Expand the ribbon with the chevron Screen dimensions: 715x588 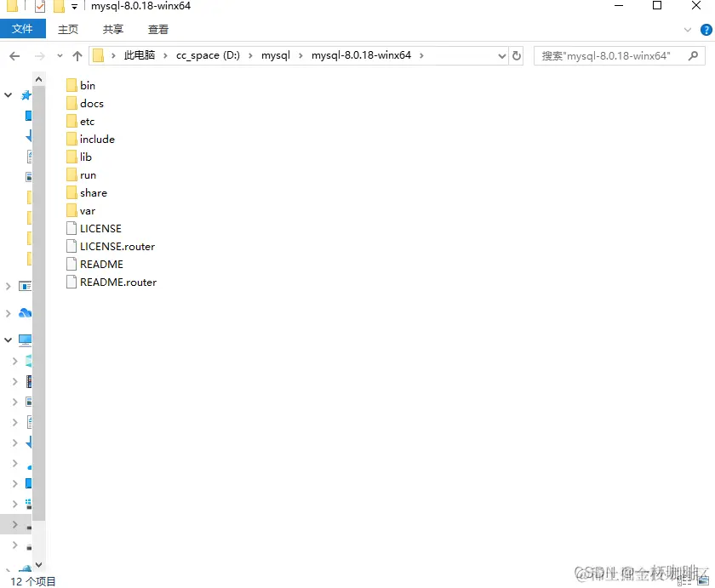pos(688,30)
